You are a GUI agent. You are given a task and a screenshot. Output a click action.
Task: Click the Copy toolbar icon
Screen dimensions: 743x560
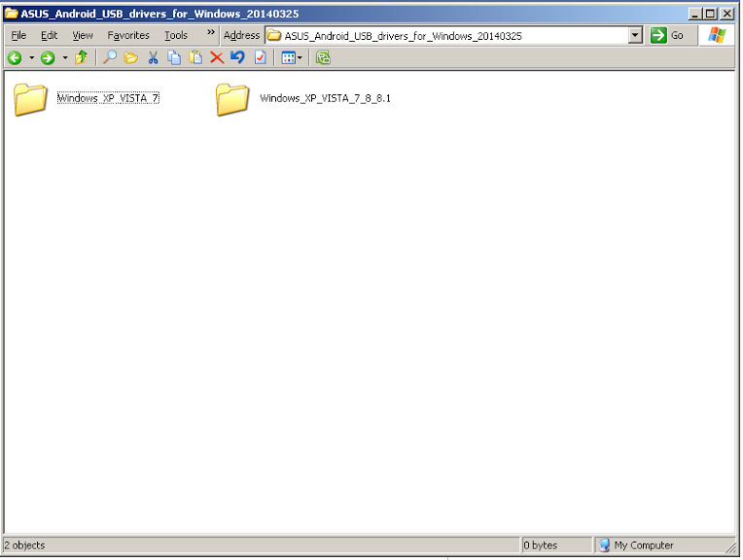pos(174,57)
